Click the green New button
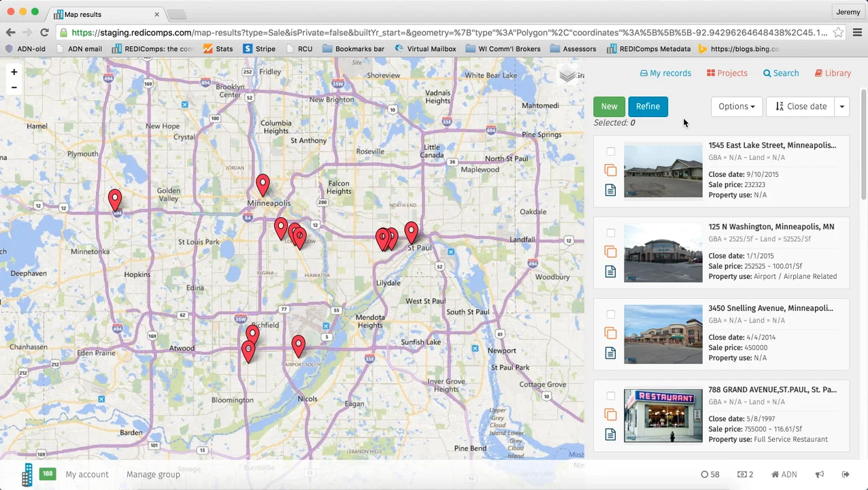 609,106
